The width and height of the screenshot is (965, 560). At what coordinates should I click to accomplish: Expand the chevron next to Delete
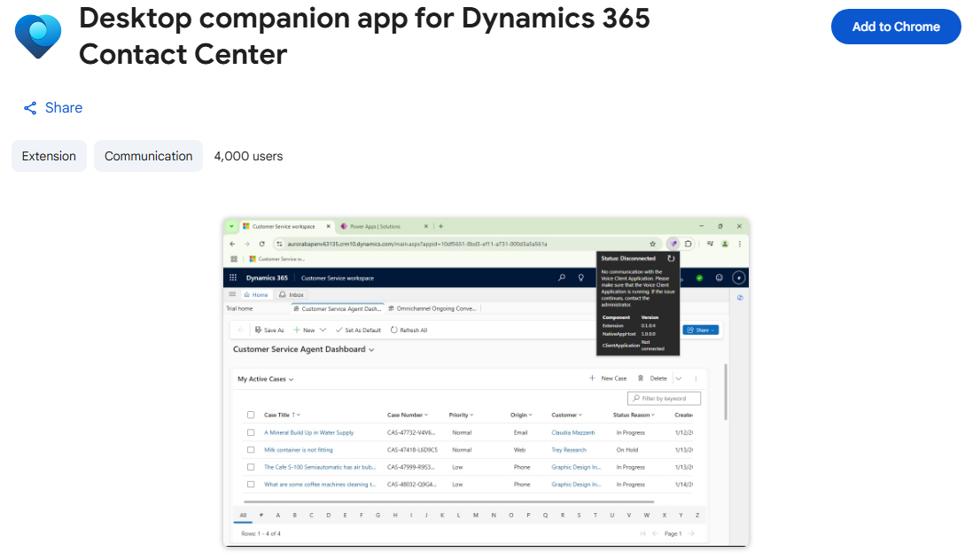[679, 378]
